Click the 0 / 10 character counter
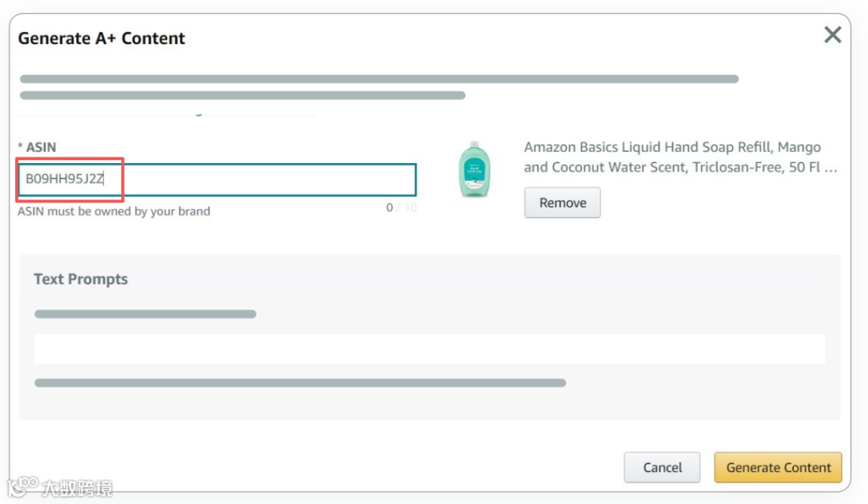Screen dimensions: 868x504 401,207
